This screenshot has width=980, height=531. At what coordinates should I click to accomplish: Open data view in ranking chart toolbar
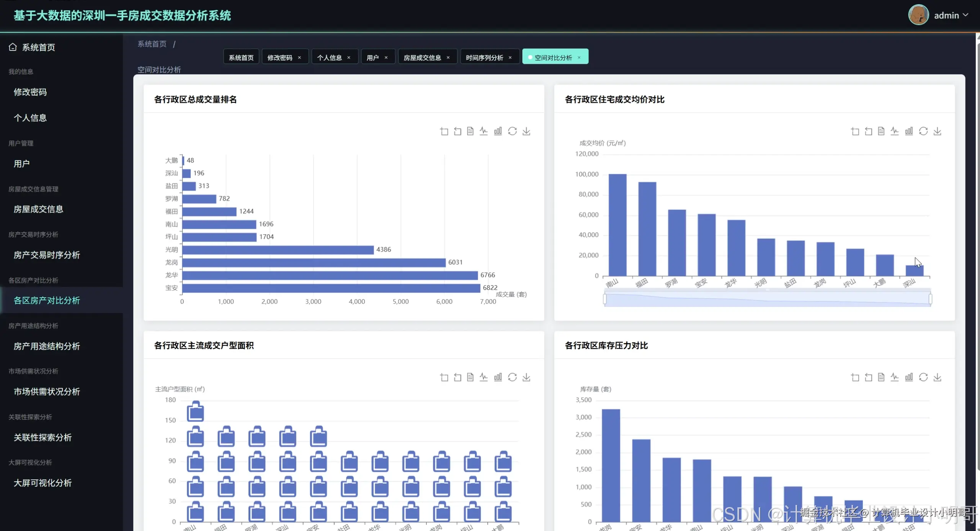pyautogui.click(x=470, y=131)
